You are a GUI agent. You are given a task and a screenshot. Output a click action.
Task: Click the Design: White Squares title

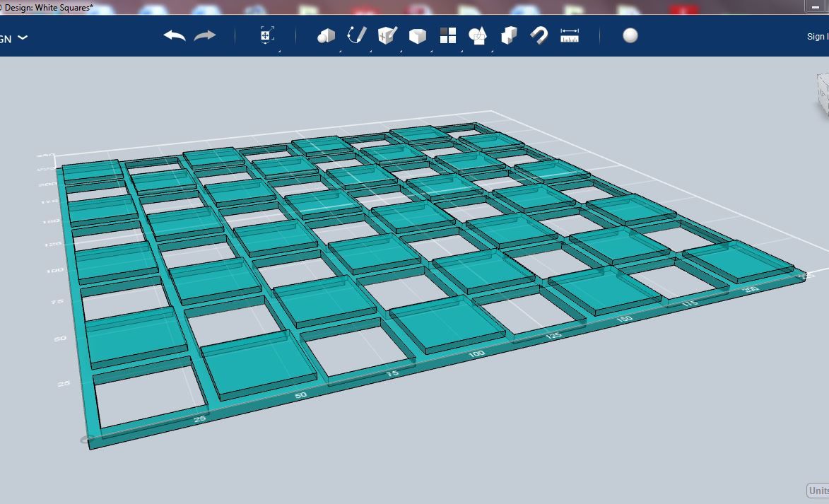(48, 8)
